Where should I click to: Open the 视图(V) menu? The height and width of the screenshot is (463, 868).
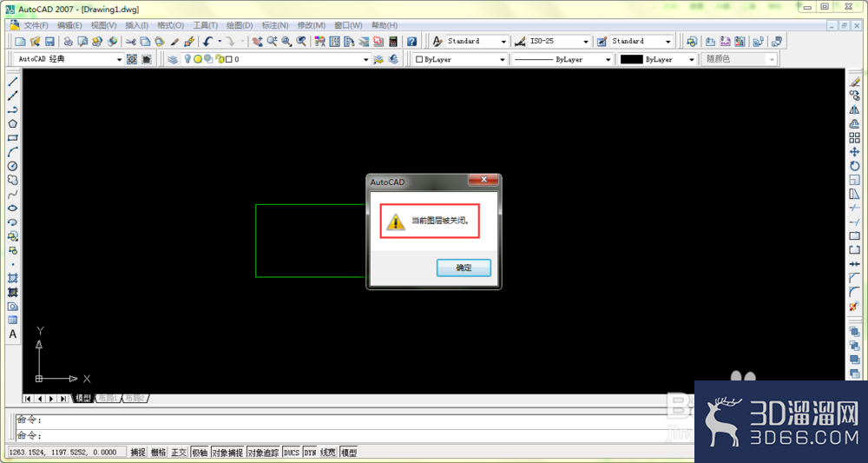103,25
